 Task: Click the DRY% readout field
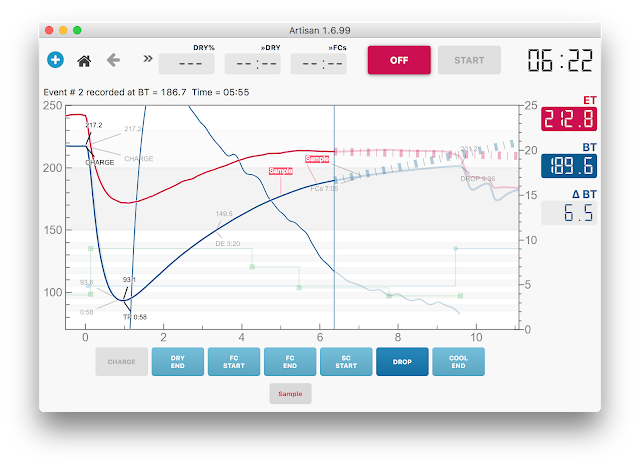pos(187,64)
